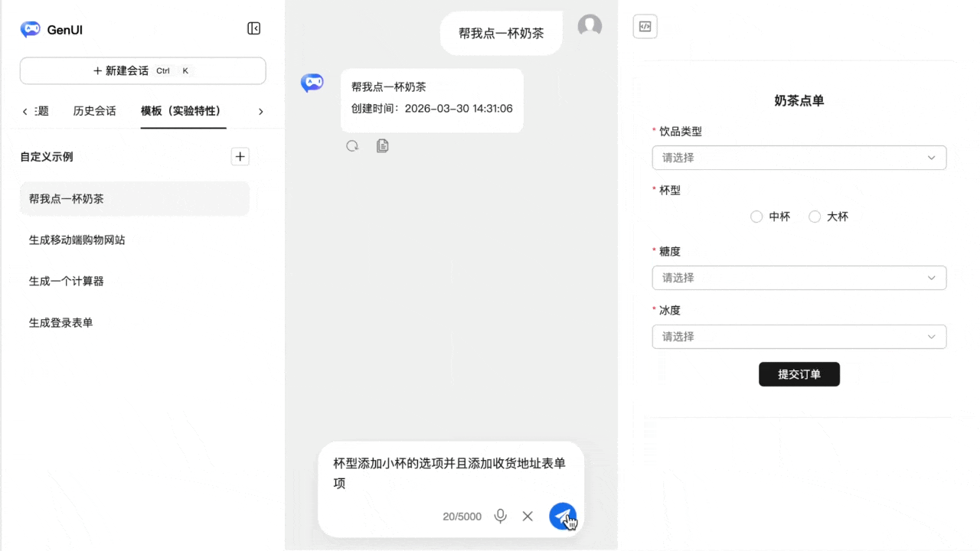Image resolution: width=980 pixels, height=551 pixels.
Task: Open the code view panel via </> icon
Action: point(645,25)
